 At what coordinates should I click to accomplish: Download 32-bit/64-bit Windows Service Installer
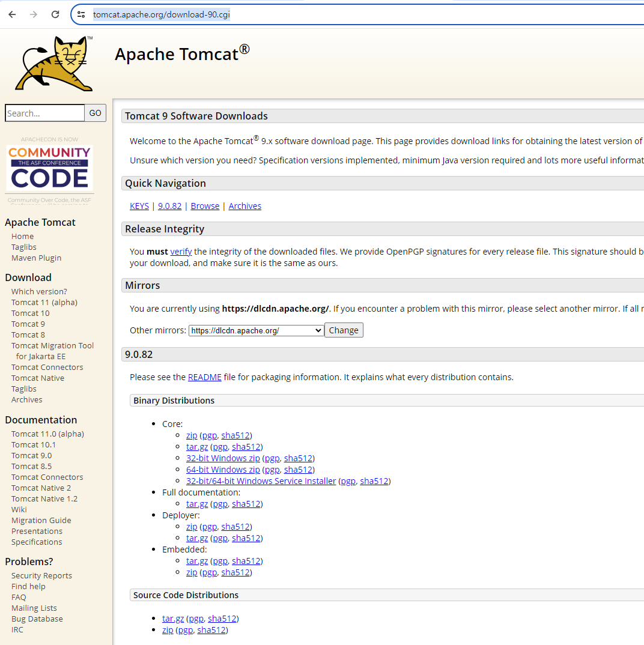[x=261, y=481]
